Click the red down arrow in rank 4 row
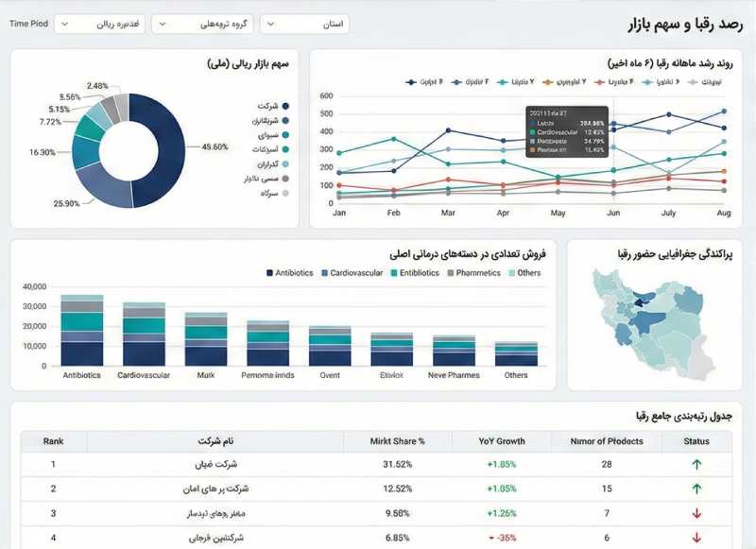This screenshot has height=549, width=756. click(696, 538)
